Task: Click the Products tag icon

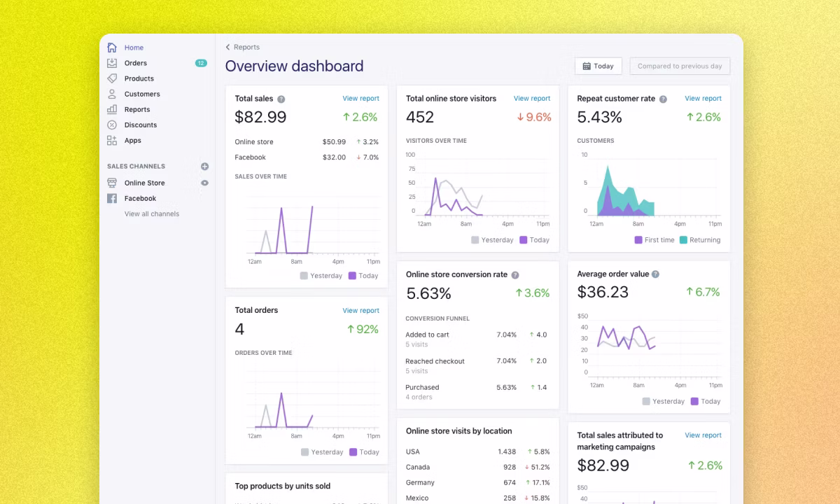Action: pos(112,78)
